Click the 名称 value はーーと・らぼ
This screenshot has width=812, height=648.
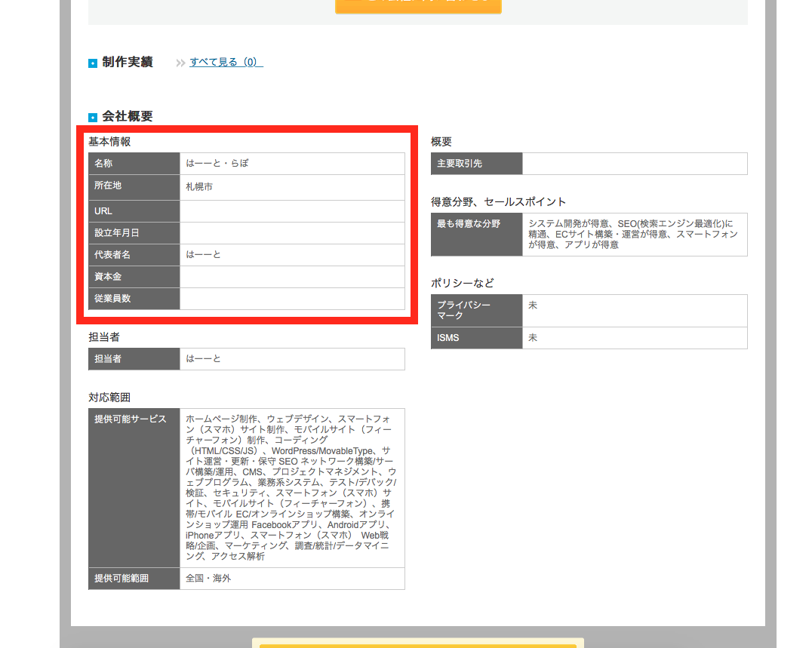pyautogui.click(x=217, y=163)
